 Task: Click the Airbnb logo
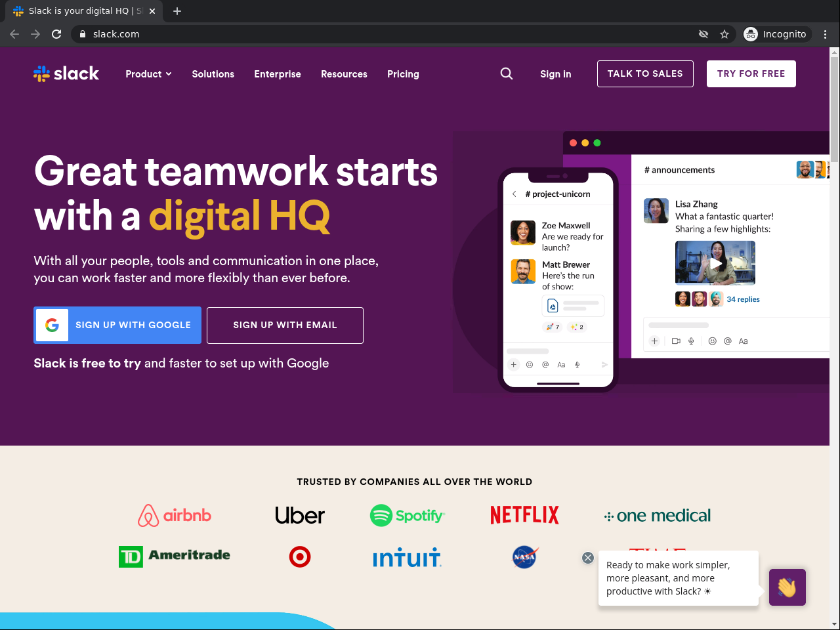(x=175, y=516)
